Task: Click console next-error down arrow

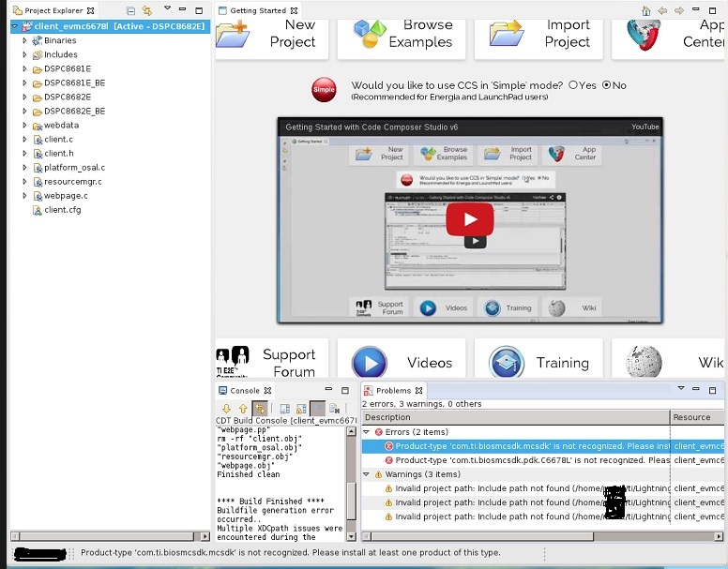Action: (x=226, y=409)
